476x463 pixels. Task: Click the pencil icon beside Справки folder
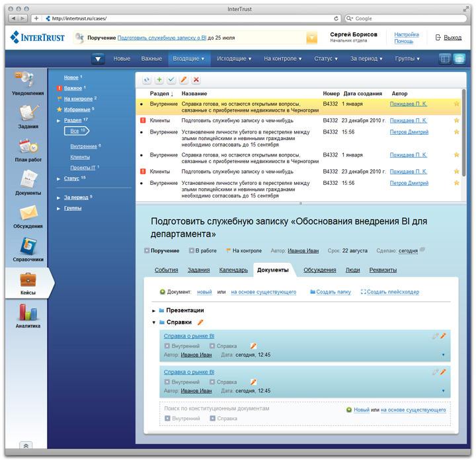point(200,322)
